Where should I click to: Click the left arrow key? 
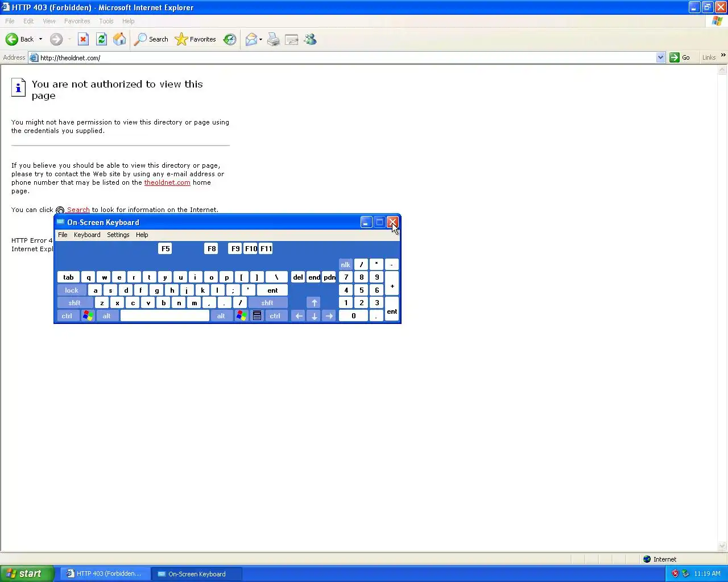coord(299,315)
